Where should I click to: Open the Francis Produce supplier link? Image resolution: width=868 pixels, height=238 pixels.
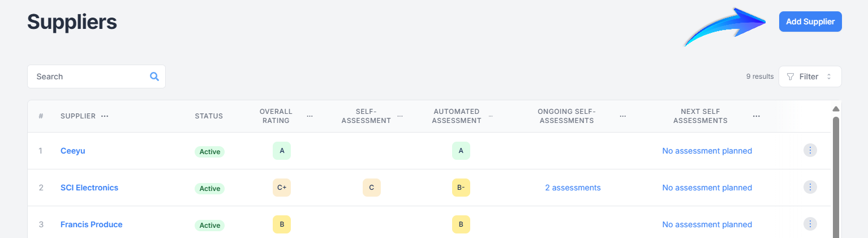(x=92, y=224)
